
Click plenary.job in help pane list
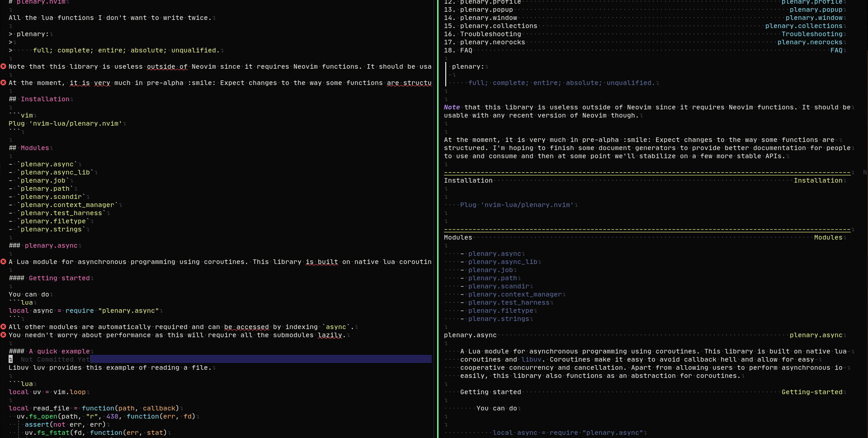pyautogui.click(x=491, y=270)
